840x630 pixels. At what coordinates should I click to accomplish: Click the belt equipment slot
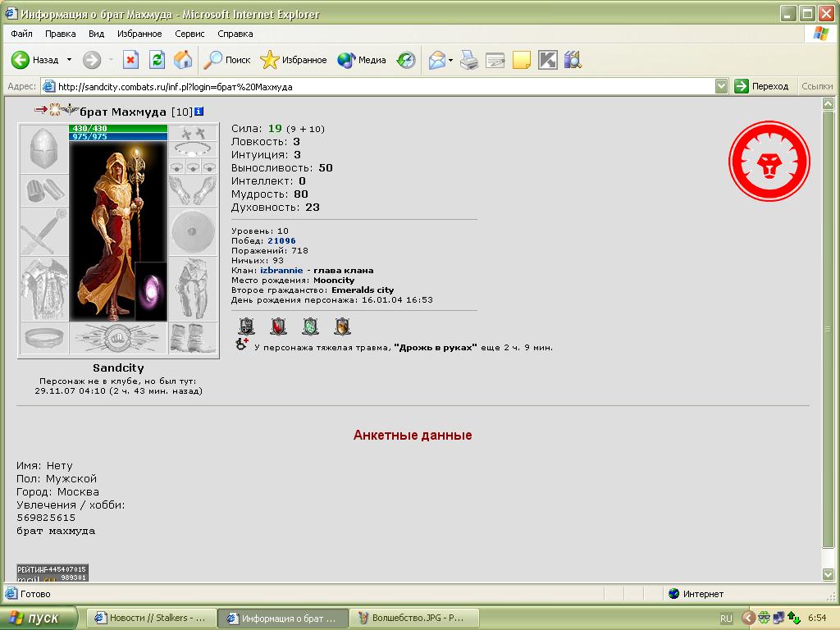44,338
